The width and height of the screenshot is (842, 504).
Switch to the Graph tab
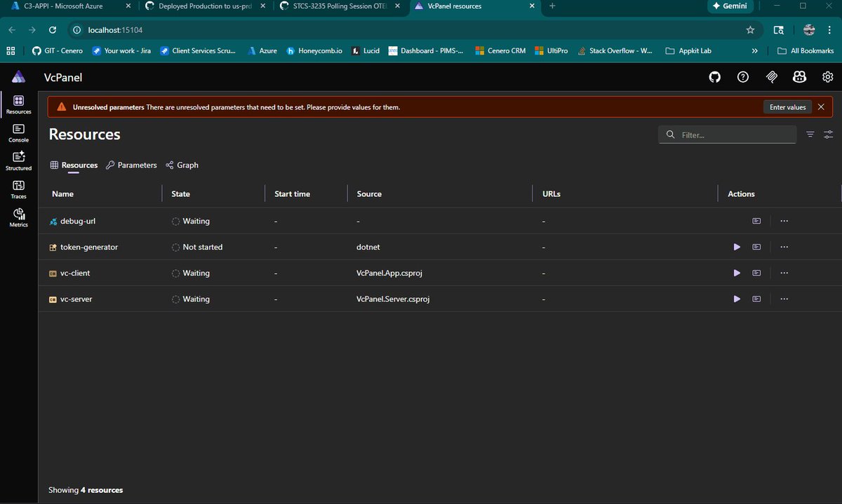pyautogui.click(x=182, y=165)
